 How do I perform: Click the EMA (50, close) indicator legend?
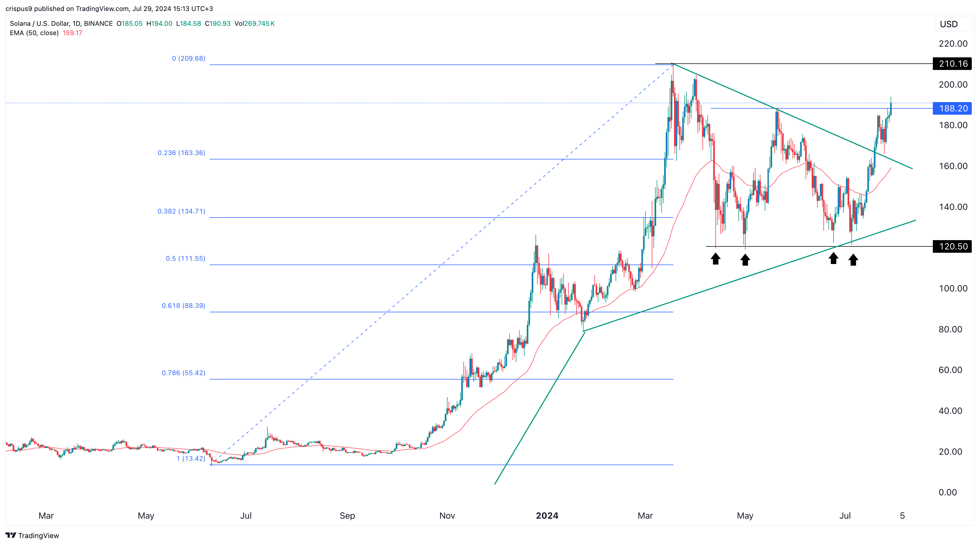(x=34, y=33)
